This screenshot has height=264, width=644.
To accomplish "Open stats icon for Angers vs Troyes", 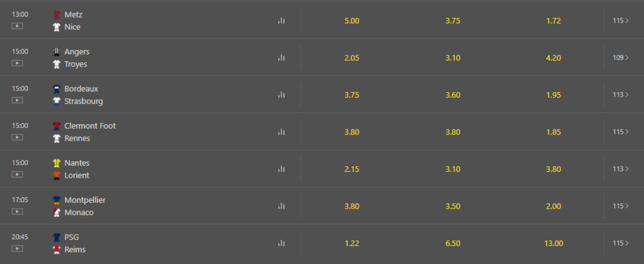I will coord(281,58).
